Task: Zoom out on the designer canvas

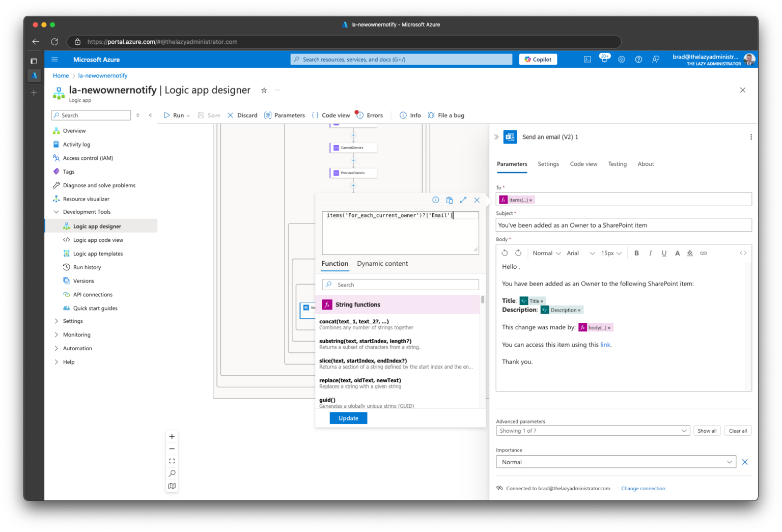Action: click(172, 449)
